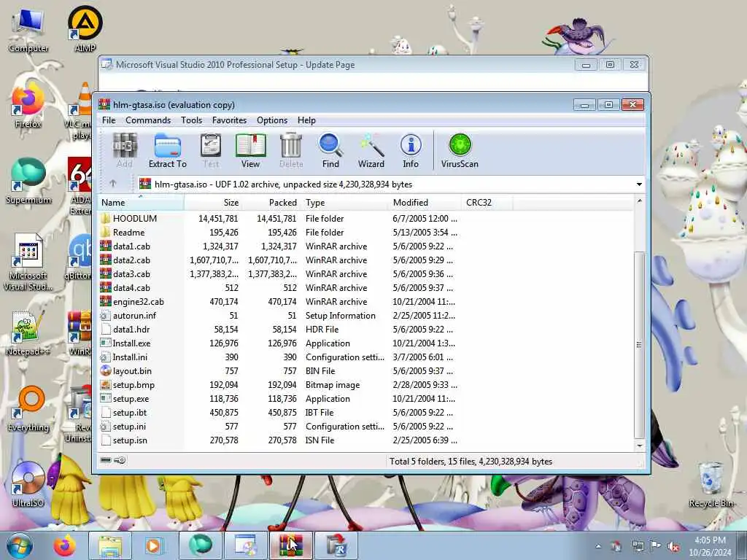
Task: Run VirusScan on the archive
Action: click(x=460, y=151)
